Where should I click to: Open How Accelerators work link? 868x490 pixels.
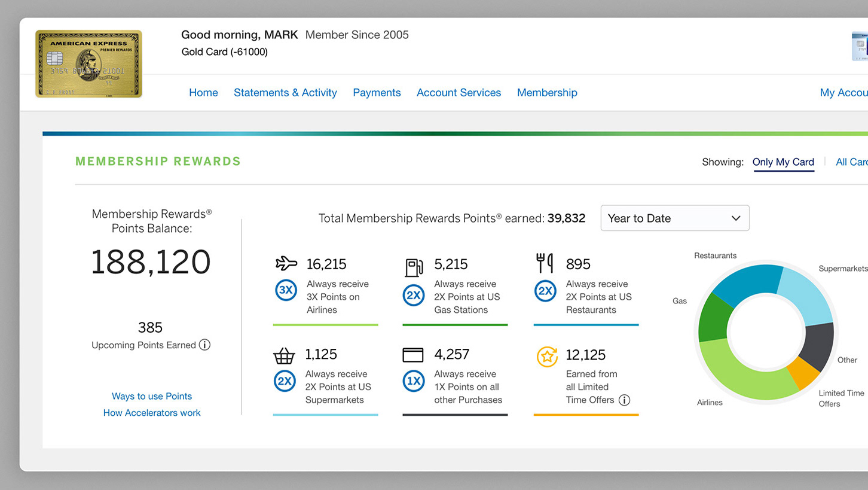click(x=152, y=413)
